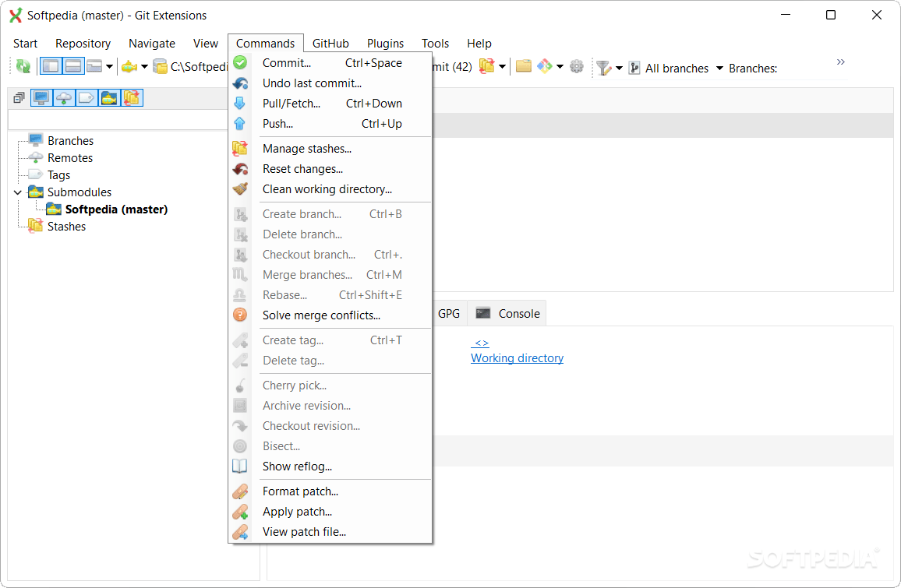Open the file explorer folder icon on toolbar
Viewport: 901px width, 588px height.
(x=524, y=66)
